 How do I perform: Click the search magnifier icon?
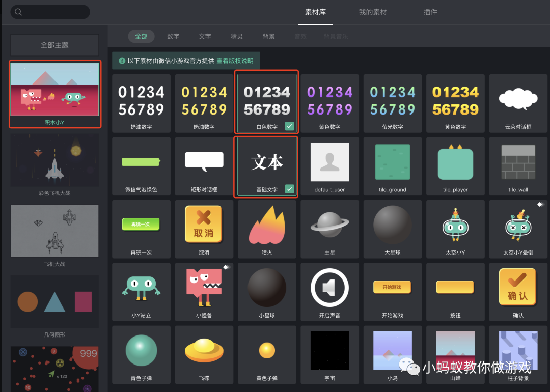coord(18,12)
